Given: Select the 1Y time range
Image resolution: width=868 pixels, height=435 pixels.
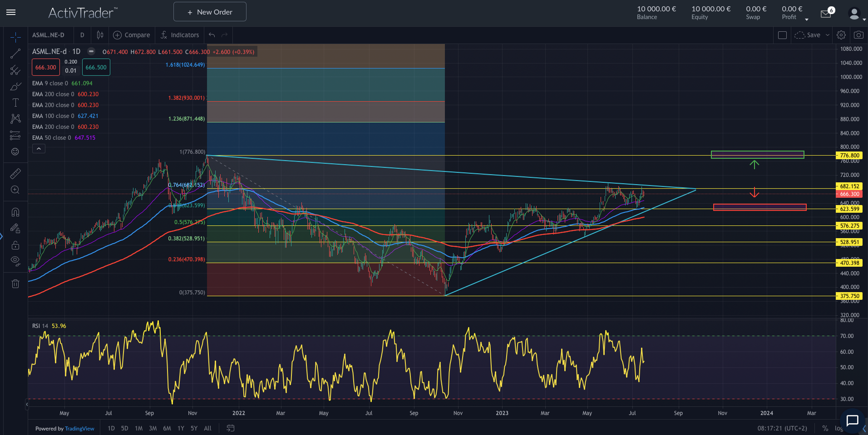Looking at the screenshot, I should (x=181, y=428).
